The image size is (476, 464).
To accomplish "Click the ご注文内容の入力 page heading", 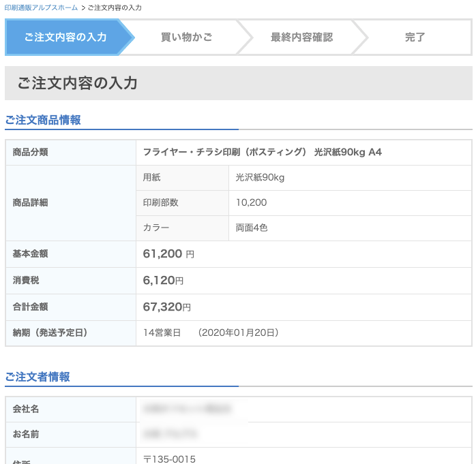I will click(78, 83).
